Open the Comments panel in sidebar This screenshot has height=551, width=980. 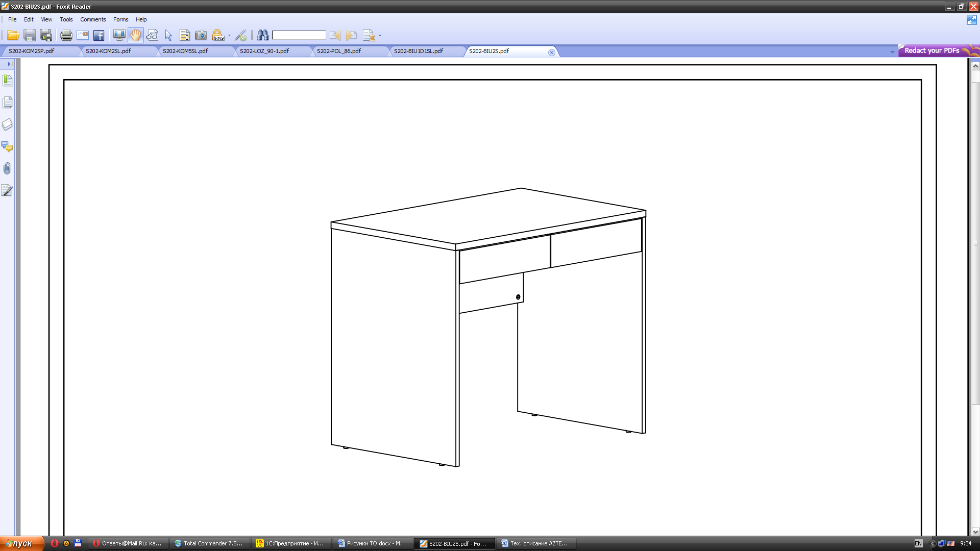(x=7, y=147)
